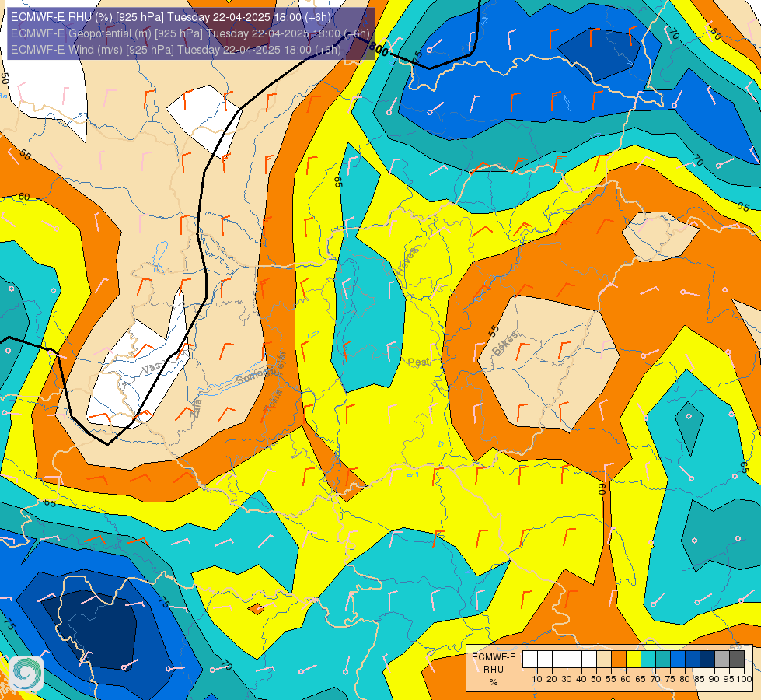The height and width of the screenshot is (700, 761).
Task: Click the legend's 100 tick label
Action: coord(744,679)
